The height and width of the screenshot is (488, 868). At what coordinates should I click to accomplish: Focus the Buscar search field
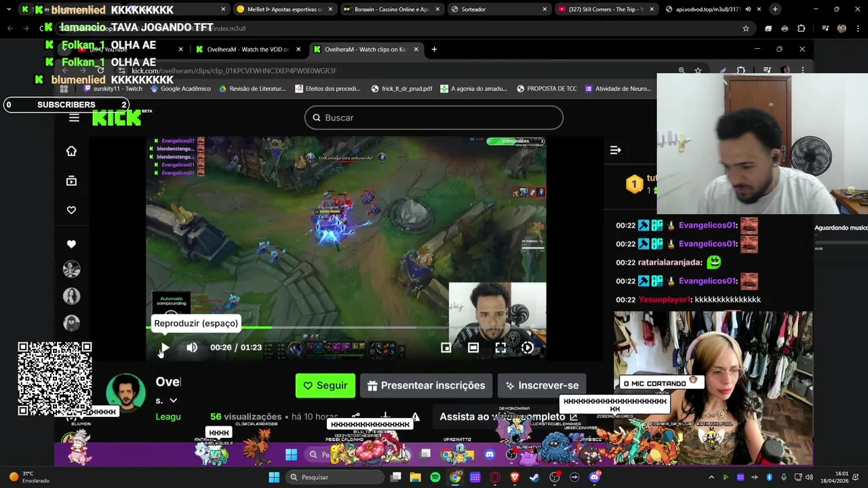pos(434,117)
